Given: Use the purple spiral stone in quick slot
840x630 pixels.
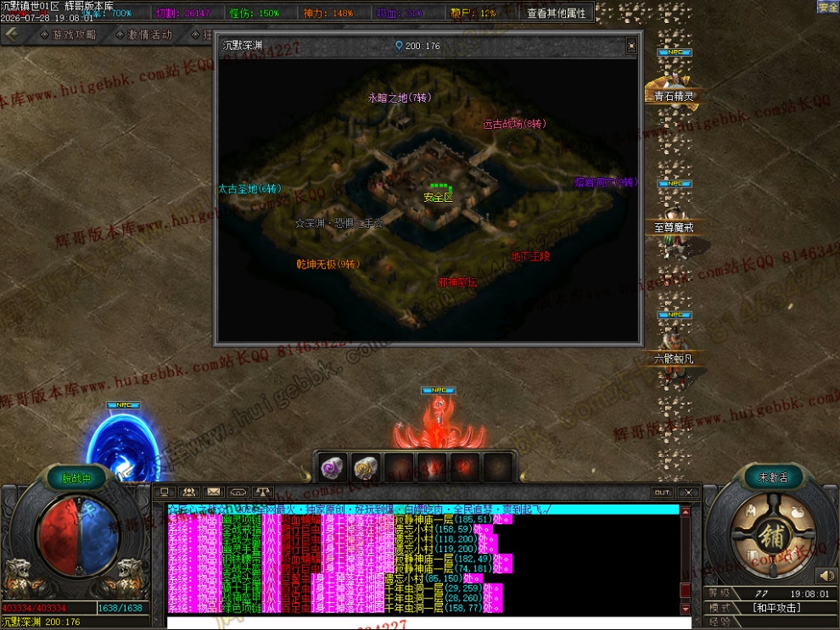Looking at the screenshot, I should pyautogui.click(x=332, y=467).
